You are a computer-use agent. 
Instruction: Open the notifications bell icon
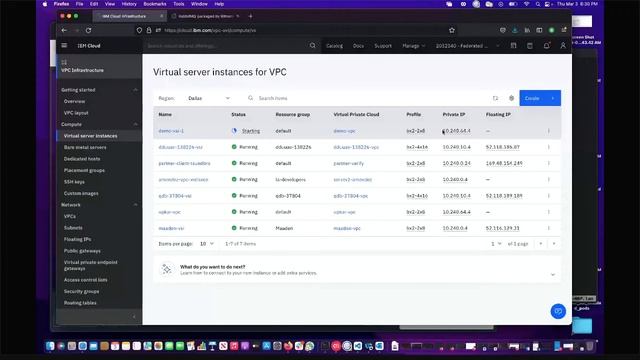(x=547, y=46)
